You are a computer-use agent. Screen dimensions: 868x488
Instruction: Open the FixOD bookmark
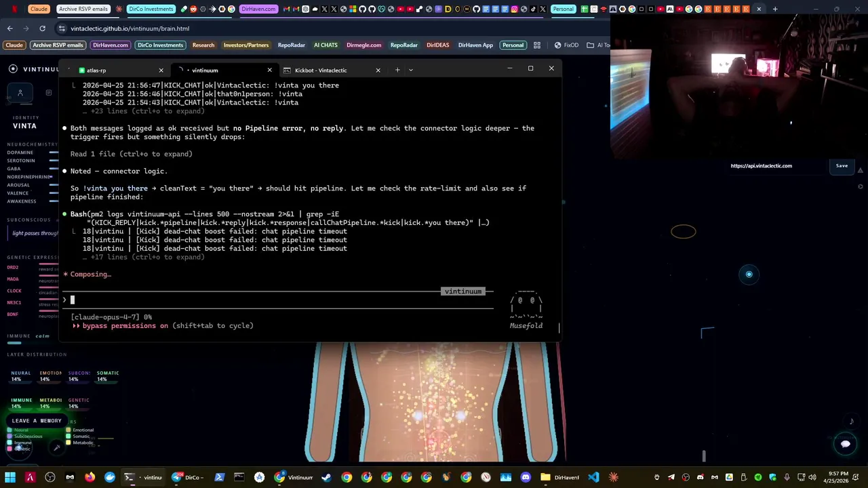click(567, 45)
